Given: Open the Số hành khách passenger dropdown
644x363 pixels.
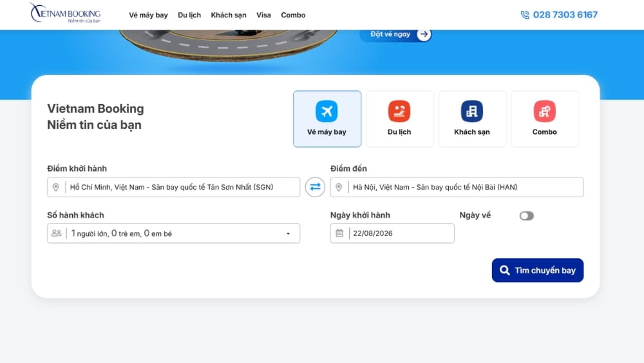Looking at the screenshot, I should tap(173, 233).
